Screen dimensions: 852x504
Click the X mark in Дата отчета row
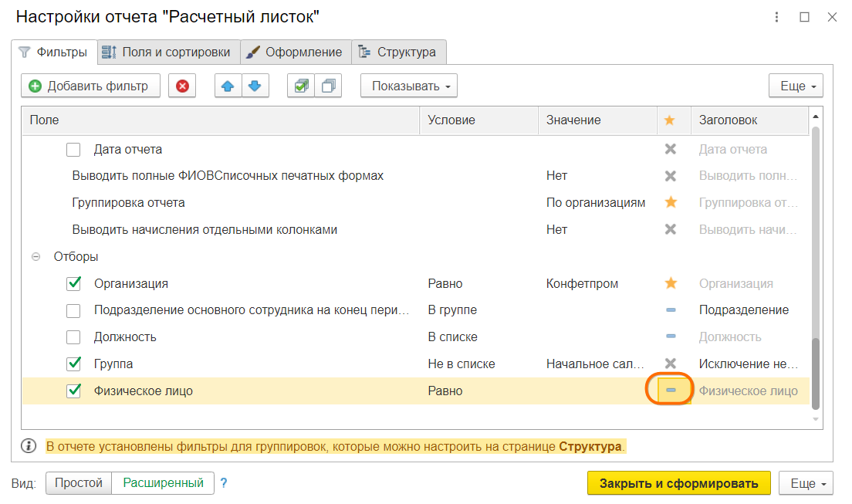[x=671, y=149]
